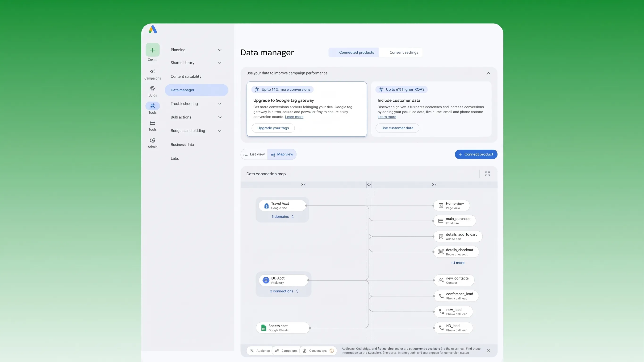Click Use customer data button
Image resolution: width=644 pixels, height=362 pixels.
pyautogui.click(x=397, y=128)
